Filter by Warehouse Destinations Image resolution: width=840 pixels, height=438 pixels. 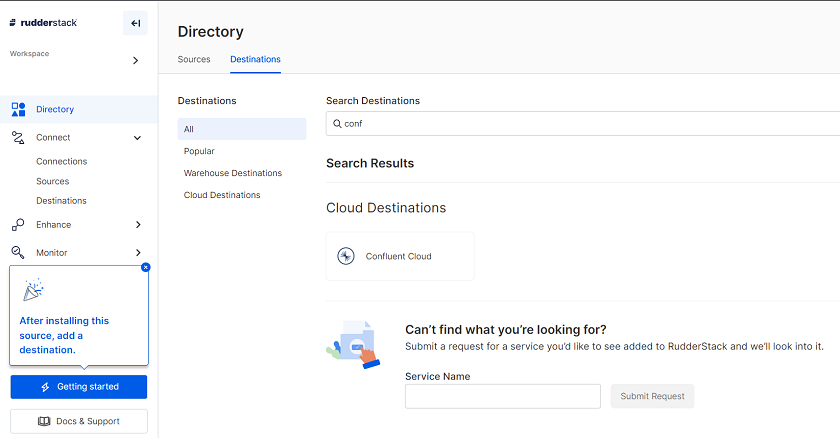[233, 173]
